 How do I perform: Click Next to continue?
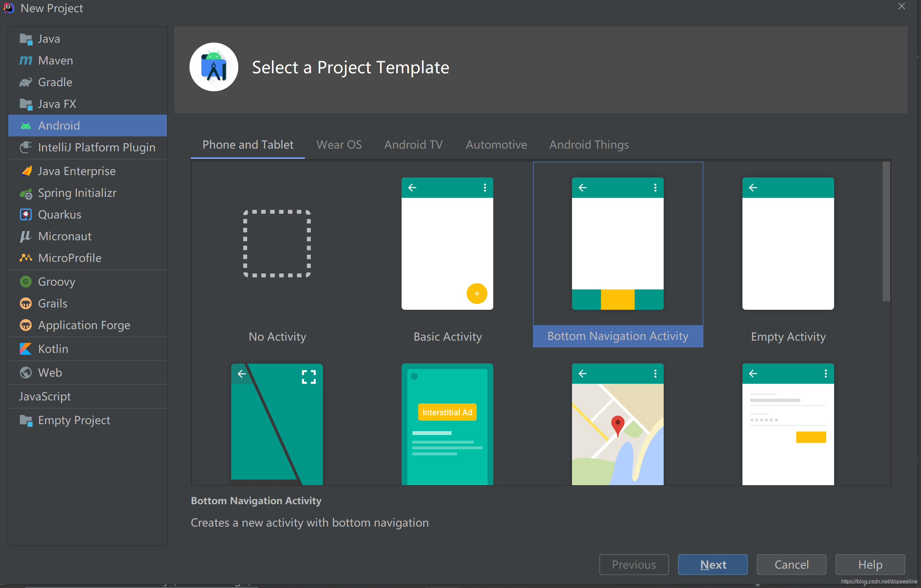tap(713, 565)
